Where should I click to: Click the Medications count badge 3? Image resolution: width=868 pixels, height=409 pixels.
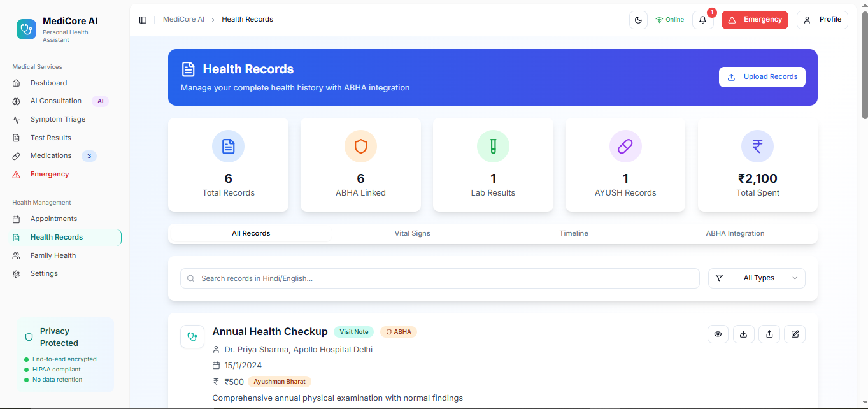[x=89, y=156]
